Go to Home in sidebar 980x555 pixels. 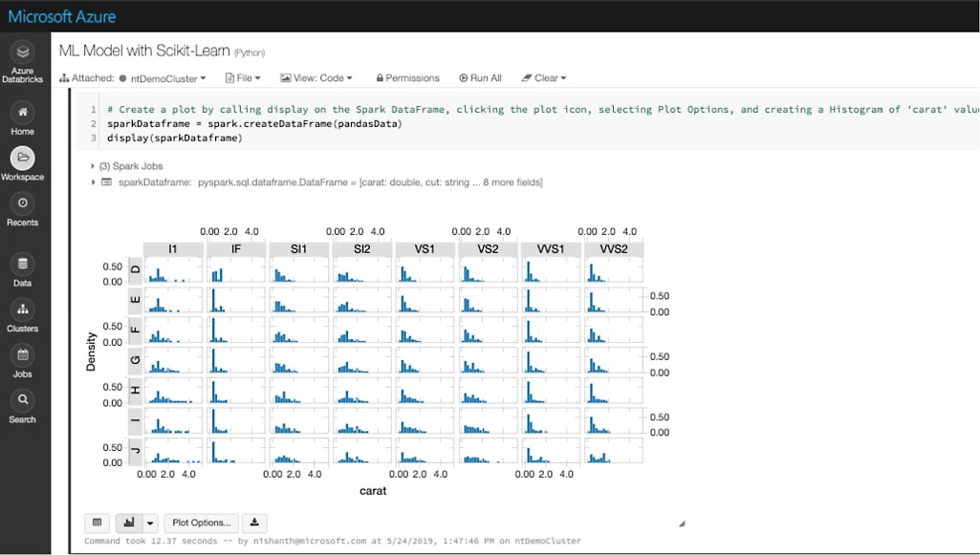click(23, 111)
